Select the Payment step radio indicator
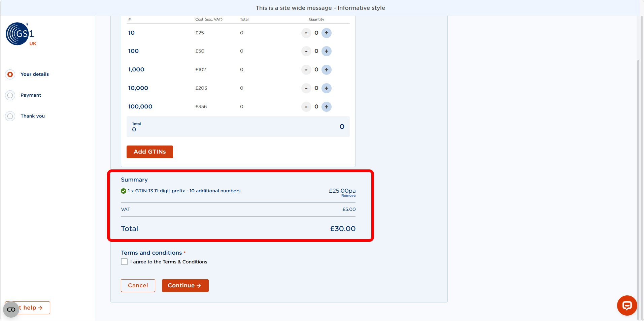 [x=10, y=95]
